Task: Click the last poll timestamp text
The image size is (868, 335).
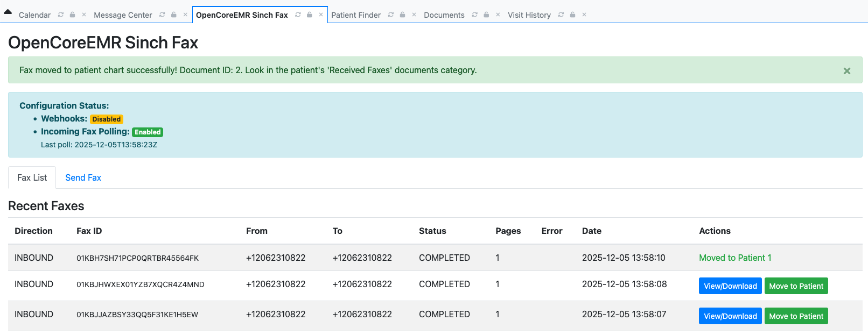Action: point(99,145)
